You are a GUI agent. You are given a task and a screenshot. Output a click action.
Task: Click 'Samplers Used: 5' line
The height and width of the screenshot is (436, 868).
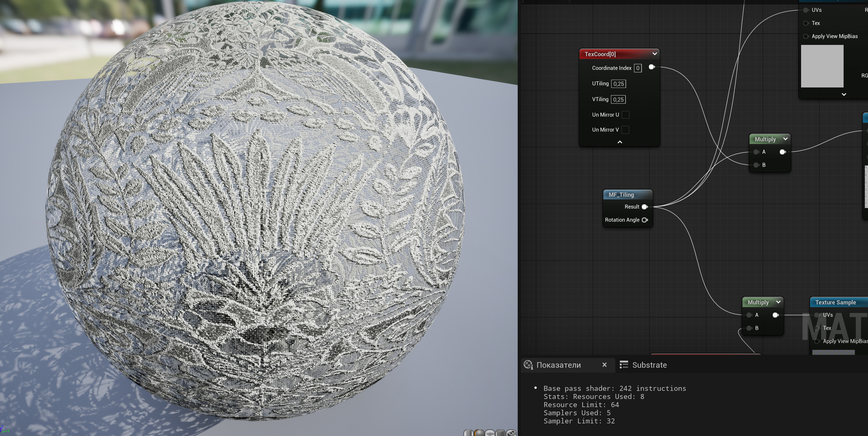click(x=577, y=413)
